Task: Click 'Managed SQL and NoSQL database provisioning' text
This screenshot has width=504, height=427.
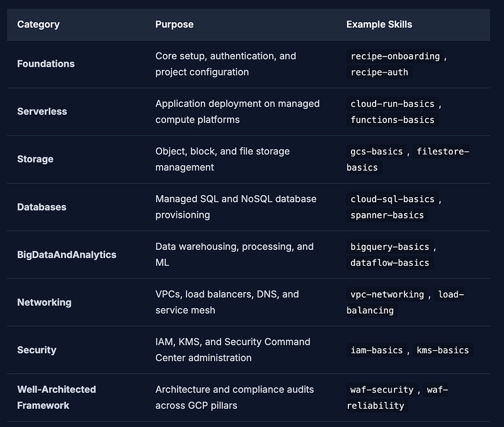Action: pyautogui.click(x=236, y=207)
